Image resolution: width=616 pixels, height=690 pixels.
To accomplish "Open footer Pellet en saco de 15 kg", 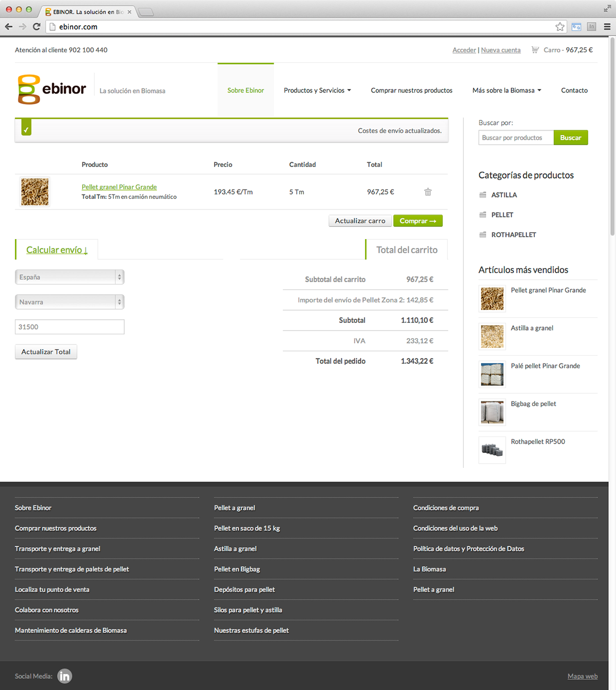I will (247, 528).
